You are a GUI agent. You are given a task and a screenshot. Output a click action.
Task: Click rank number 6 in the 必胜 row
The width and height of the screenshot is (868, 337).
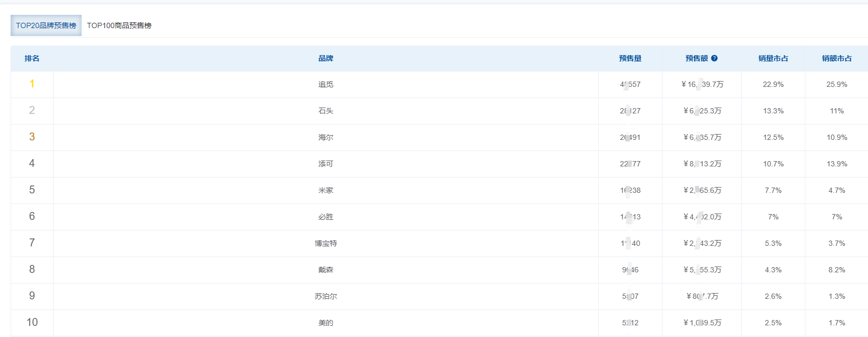[32, 216]
